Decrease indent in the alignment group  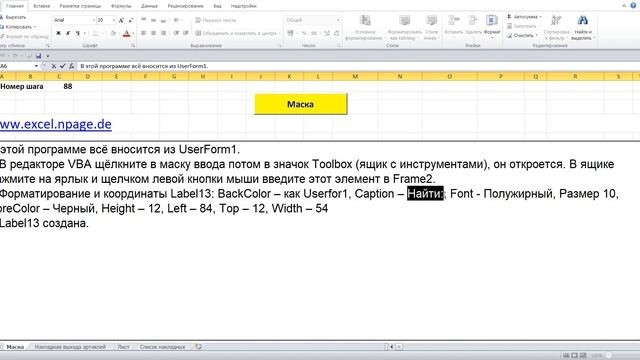pos(176,33)
